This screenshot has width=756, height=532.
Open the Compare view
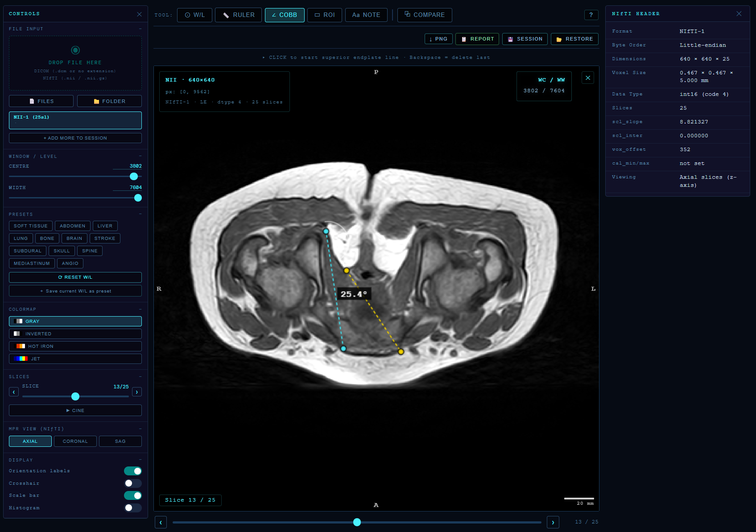(425, 15)
